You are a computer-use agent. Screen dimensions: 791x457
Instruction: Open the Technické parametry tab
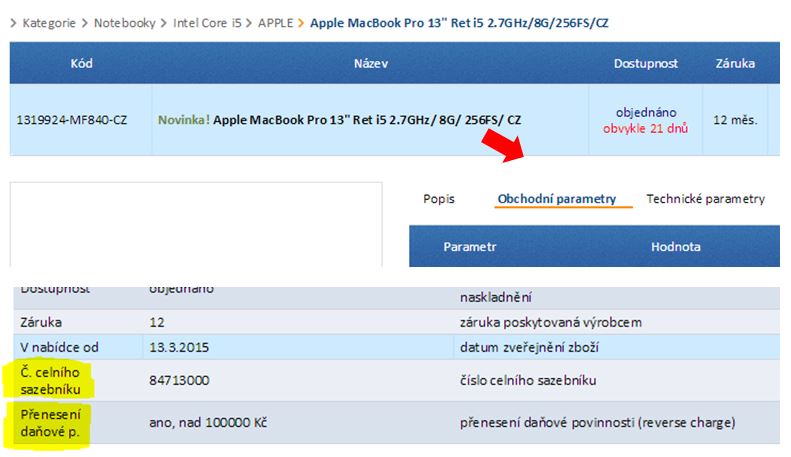point(706,199)
